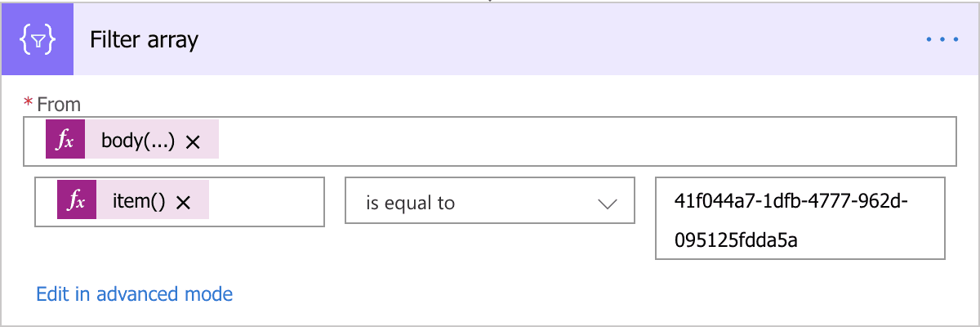Click the "is equal to" text
980x327 pixels.
(410, 203)
